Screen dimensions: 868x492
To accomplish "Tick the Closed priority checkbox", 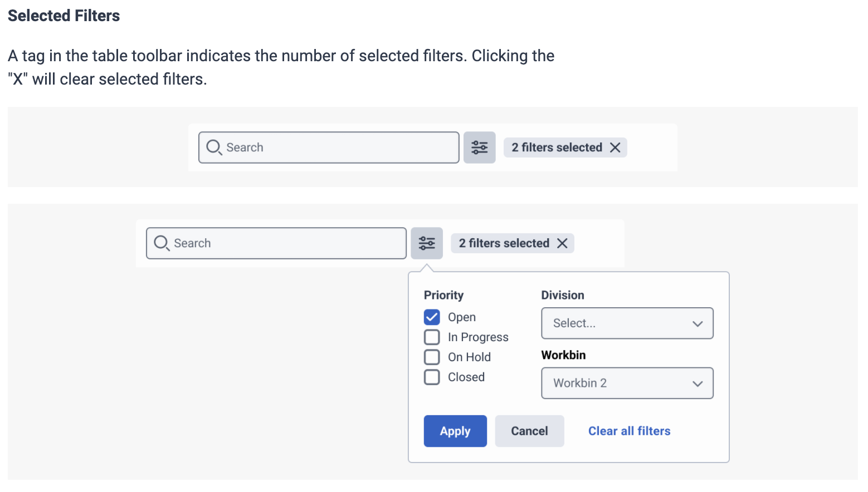I will [x=432, y=377].
